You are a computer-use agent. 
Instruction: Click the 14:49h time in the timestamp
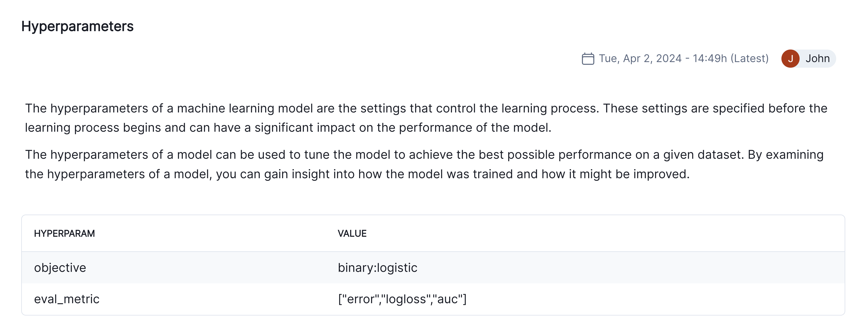point(710,59)
